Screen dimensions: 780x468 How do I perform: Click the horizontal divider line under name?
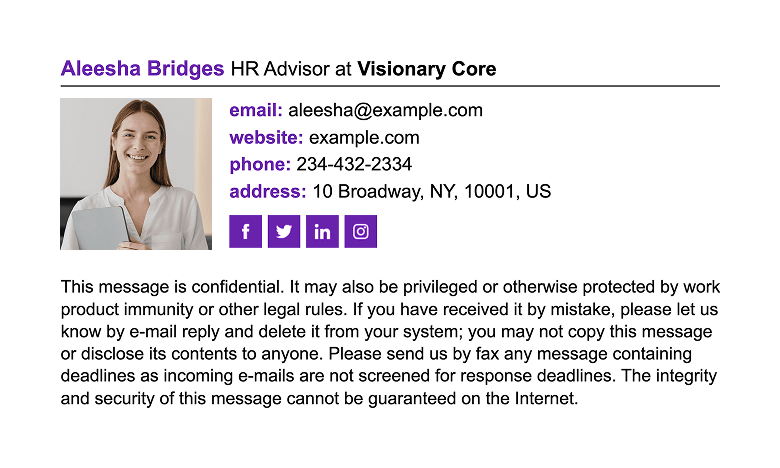pyautogui.click(x=390, y=86)
